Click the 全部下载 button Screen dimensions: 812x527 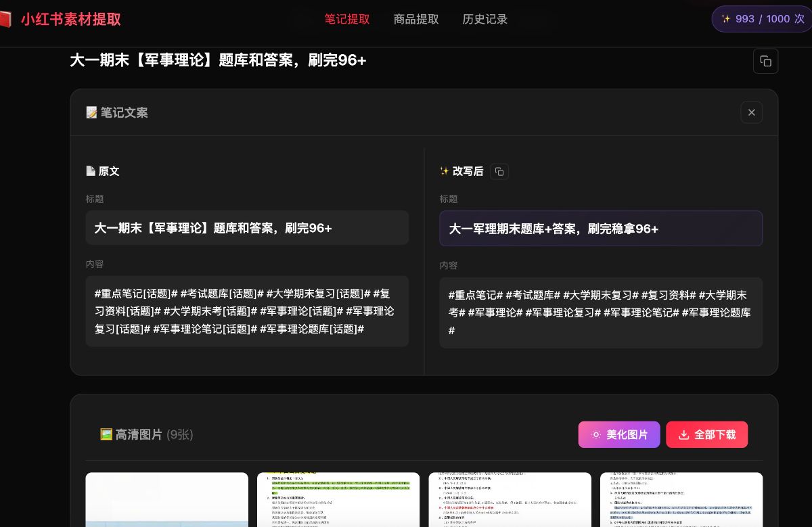(x=706, y=434)
